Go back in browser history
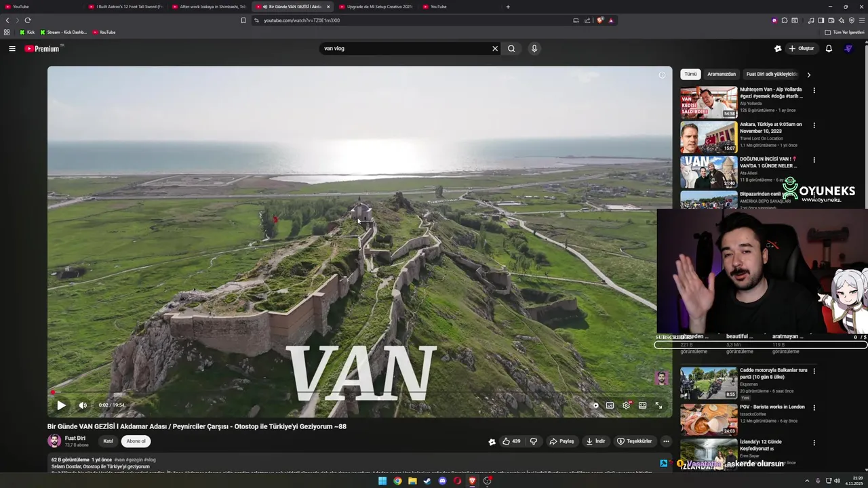Image resolution: width=868 pixels, height=488 pixels. (7, 20)
